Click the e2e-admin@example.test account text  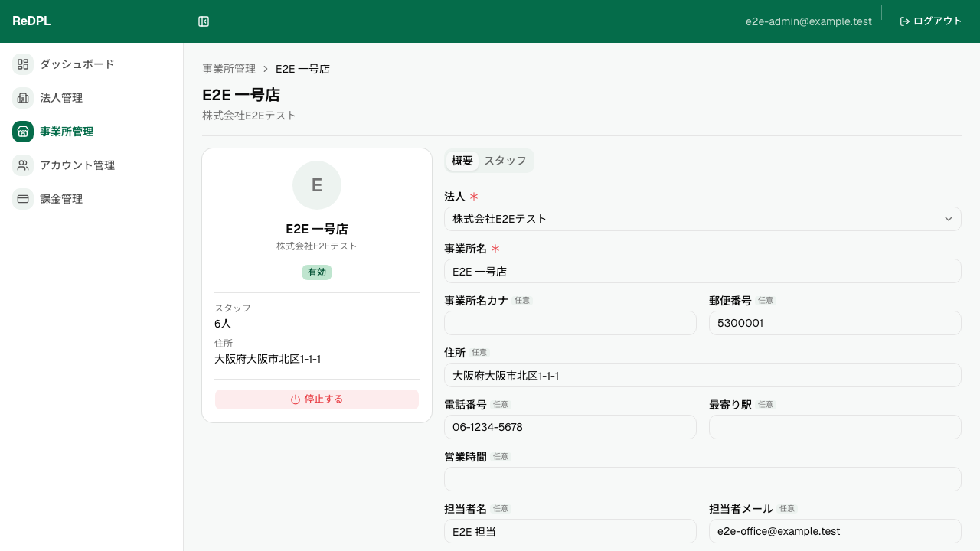[x=808, y=21]
